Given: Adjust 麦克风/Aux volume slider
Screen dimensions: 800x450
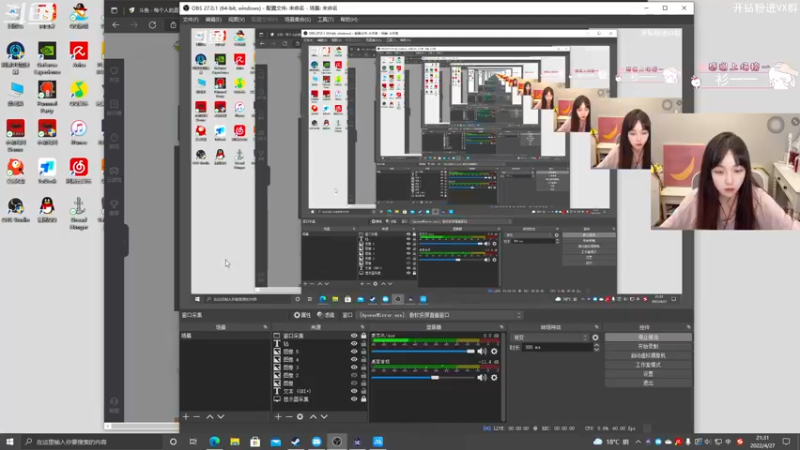Looking at the screenshot, I should 423,351.
